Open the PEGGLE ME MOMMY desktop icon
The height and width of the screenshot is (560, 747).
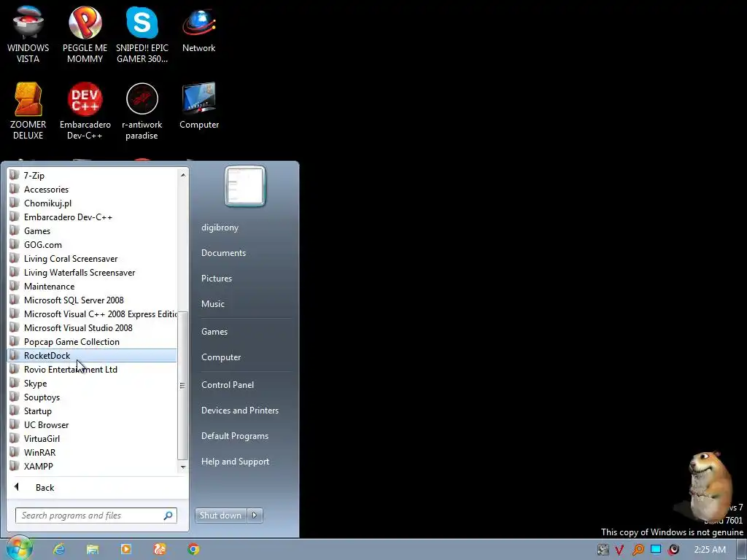pos(85,34)
